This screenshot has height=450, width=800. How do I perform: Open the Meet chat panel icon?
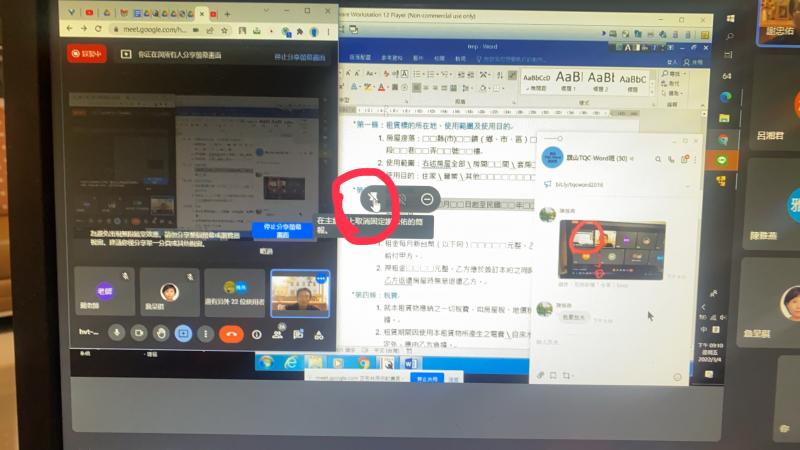pyautogui.click(x=298, y=334)
